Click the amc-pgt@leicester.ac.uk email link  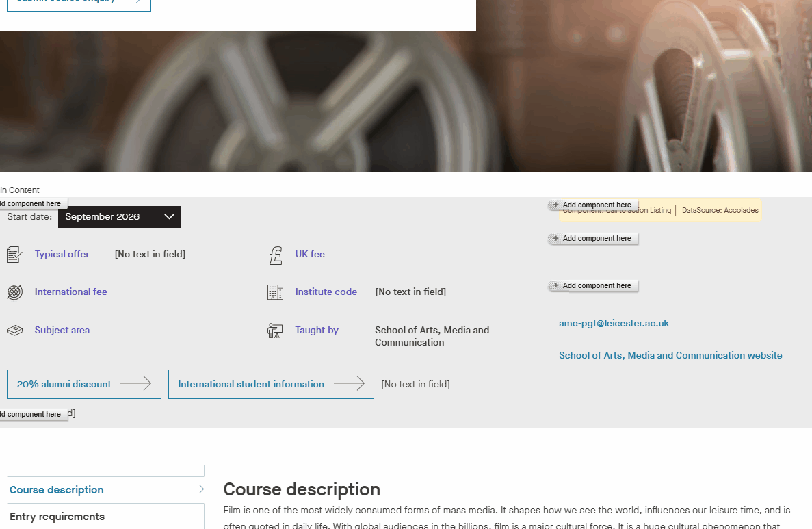[614, 323]
